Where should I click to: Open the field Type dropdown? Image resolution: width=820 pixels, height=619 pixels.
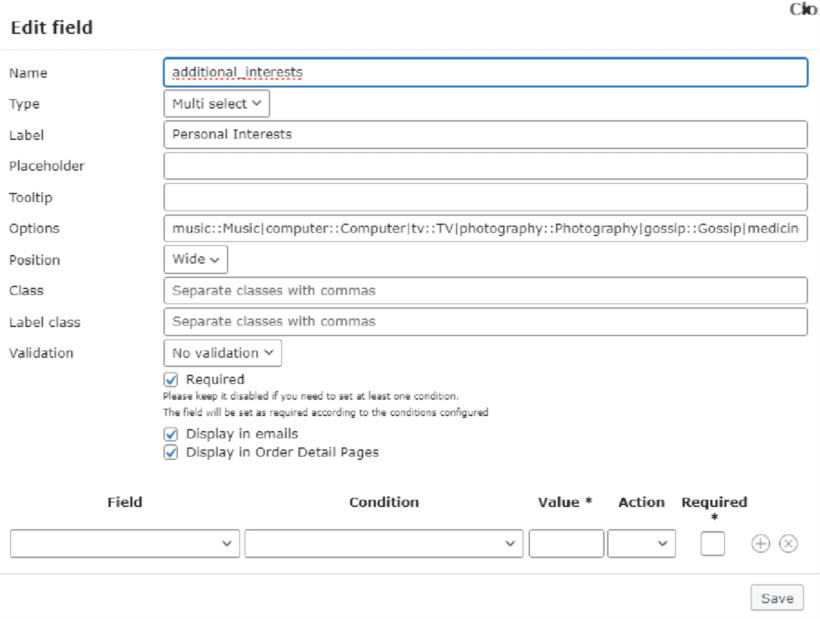tap(216, 103)
